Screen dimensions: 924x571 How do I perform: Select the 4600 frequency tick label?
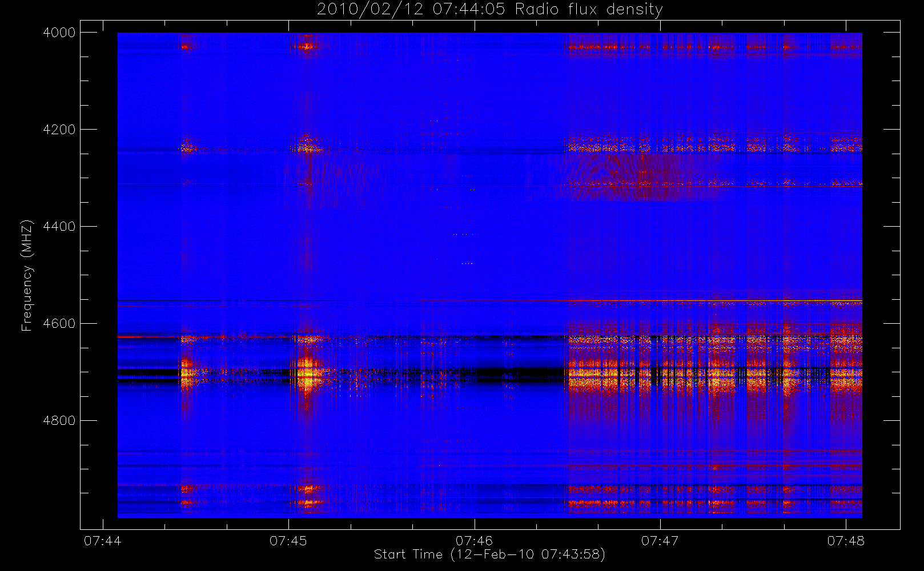tap(59, 324)
